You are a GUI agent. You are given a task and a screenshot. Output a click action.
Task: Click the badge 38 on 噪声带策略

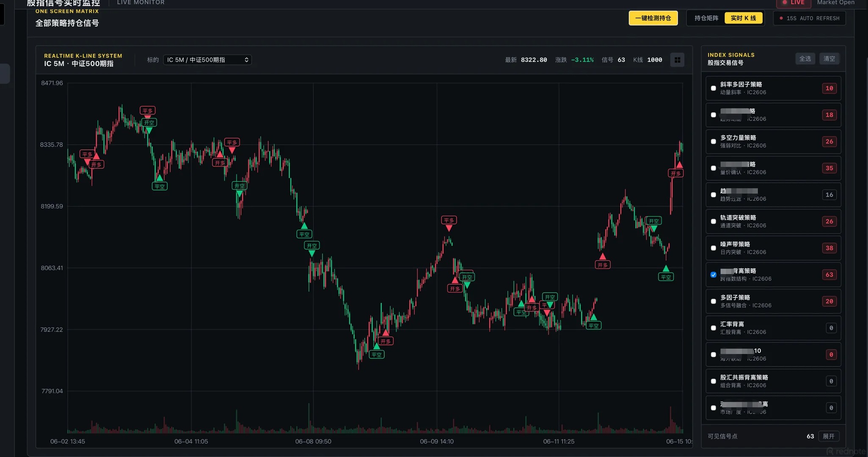pos(829,248)
